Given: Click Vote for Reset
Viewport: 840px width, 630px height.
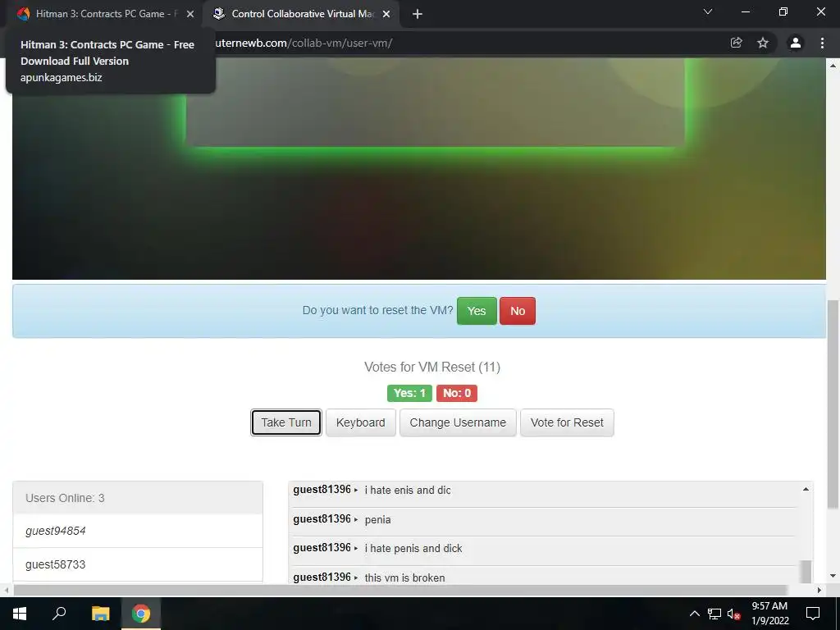Looking at the screenshot, I should click(567, 422).
